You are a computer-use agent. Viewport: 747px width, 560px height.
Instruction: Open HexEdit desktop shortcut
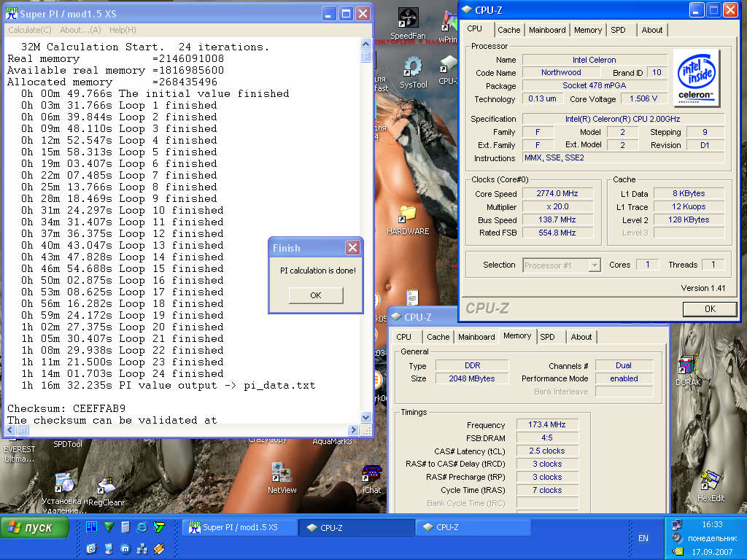click(x=711, y=486)
